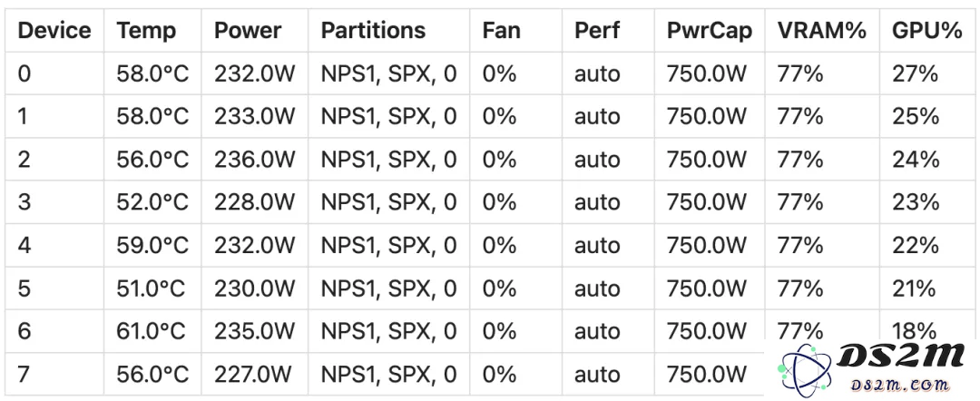980x401 pixels.
Task: Click the GPU% column header
Action: (x=926, y=30)
